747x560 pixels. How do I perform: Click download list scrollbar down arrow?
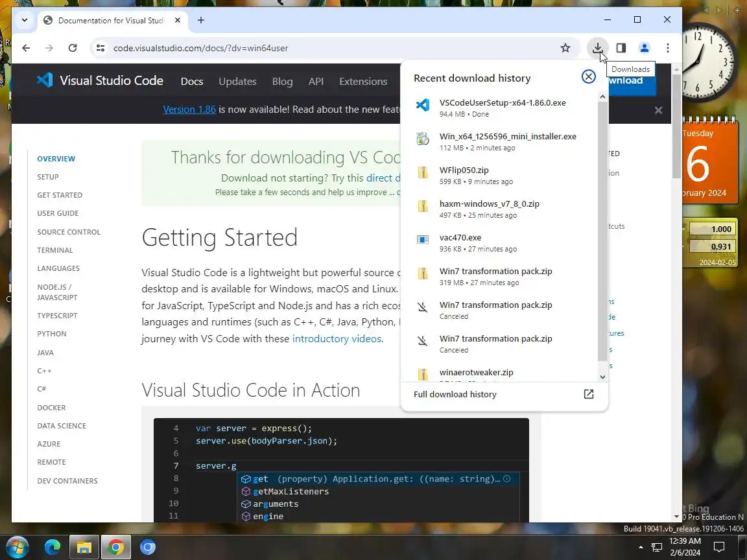click(602, 377)
